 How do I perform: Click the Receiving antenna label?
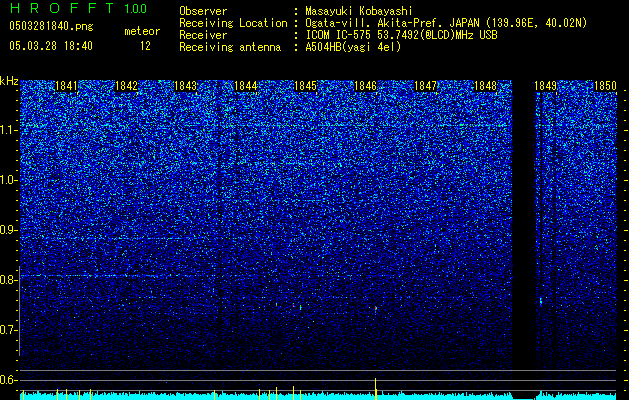coord(230,47)
